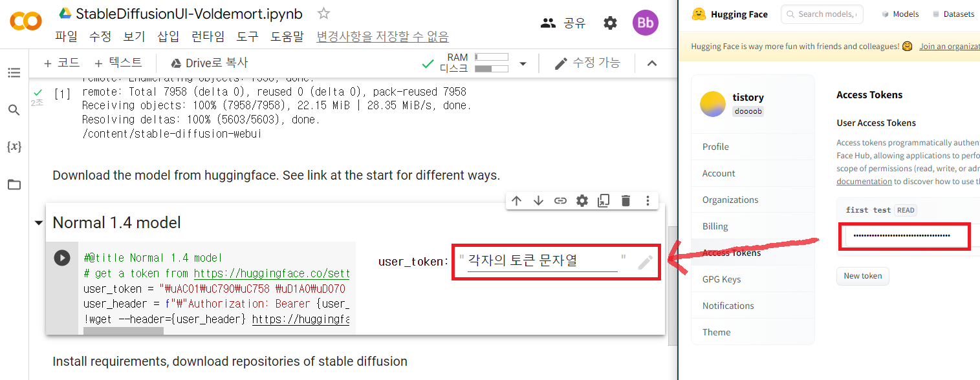
Task: Click the user_token input field
Action: point(543,261)
